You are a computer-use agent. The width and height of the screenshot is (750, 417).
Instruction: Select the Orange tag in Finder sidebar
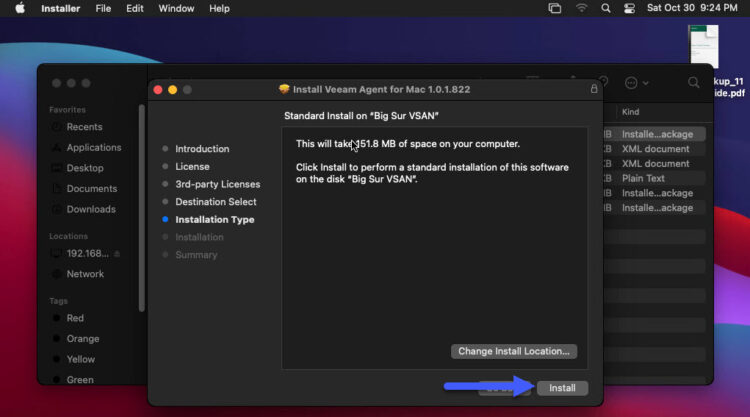(83, 339)
